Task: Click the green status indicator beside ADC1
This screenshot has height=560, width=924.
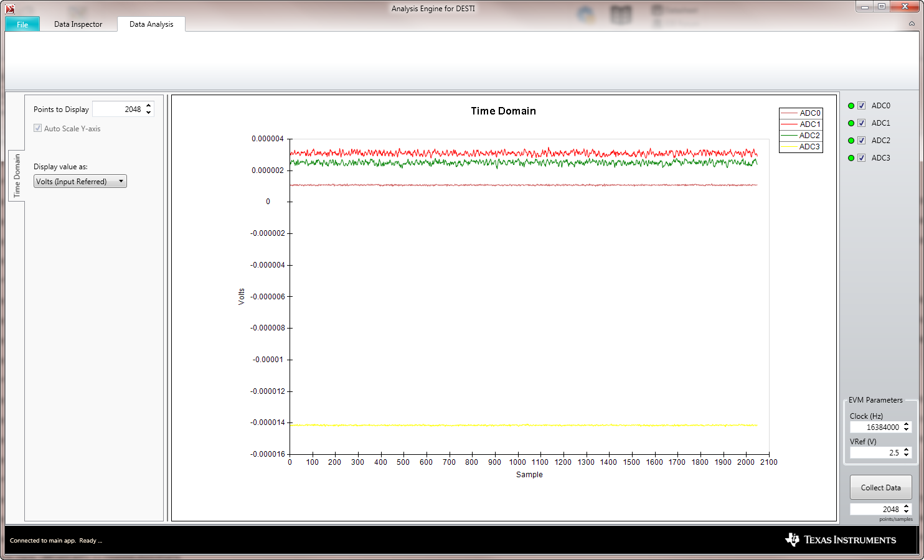Action: [x=851, y=123]
